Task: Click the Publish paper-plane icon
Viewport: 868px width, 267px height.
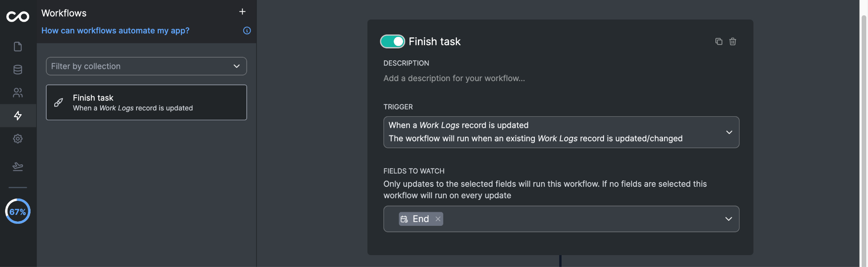Action: click(x=18, y=166)
